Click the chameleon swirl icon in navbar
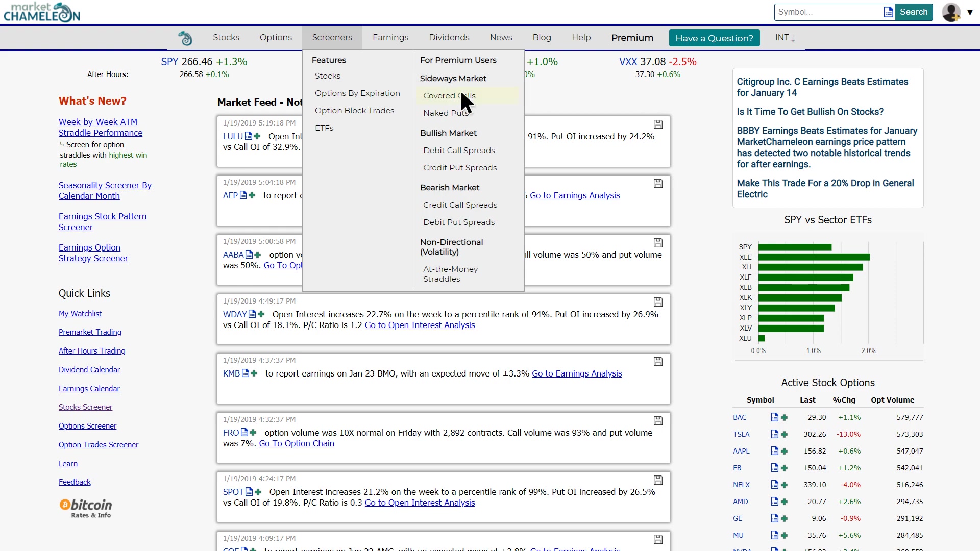Screen dimensions: 980x551 pyautogui.click(x=185, y=38)
